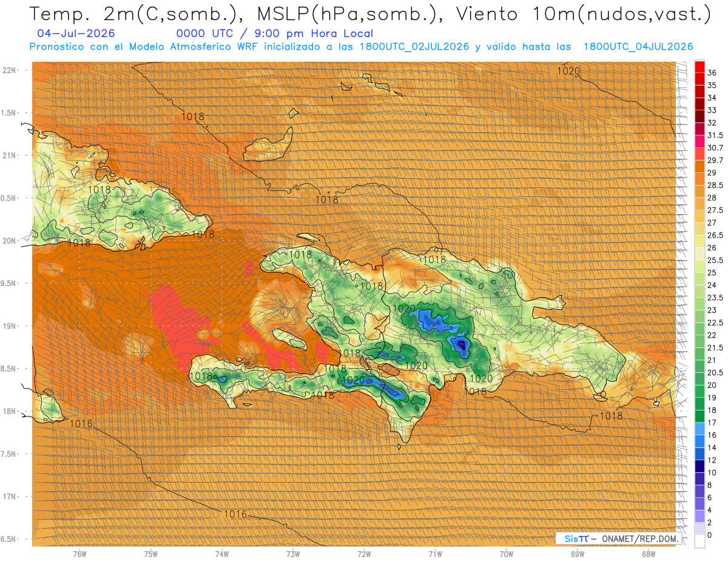Click the 72W longitude axis label
Screen dimensions: 728x562
pyautogui.click(x=365, y=554)
